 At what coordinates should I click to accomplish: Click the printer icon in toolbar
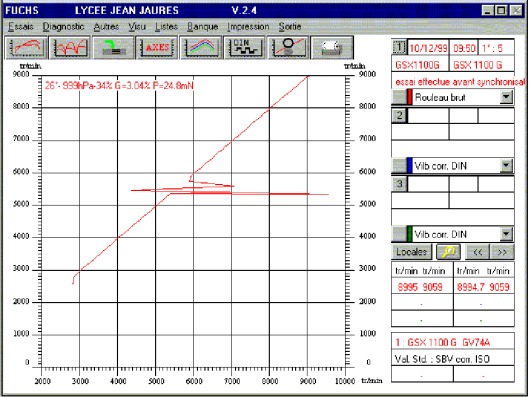click(332, 48)
